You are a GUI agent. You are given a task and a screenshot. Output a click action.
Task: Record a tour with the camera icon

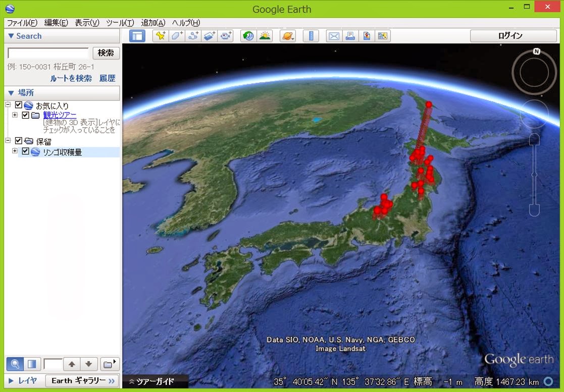[x=226, y=36]
